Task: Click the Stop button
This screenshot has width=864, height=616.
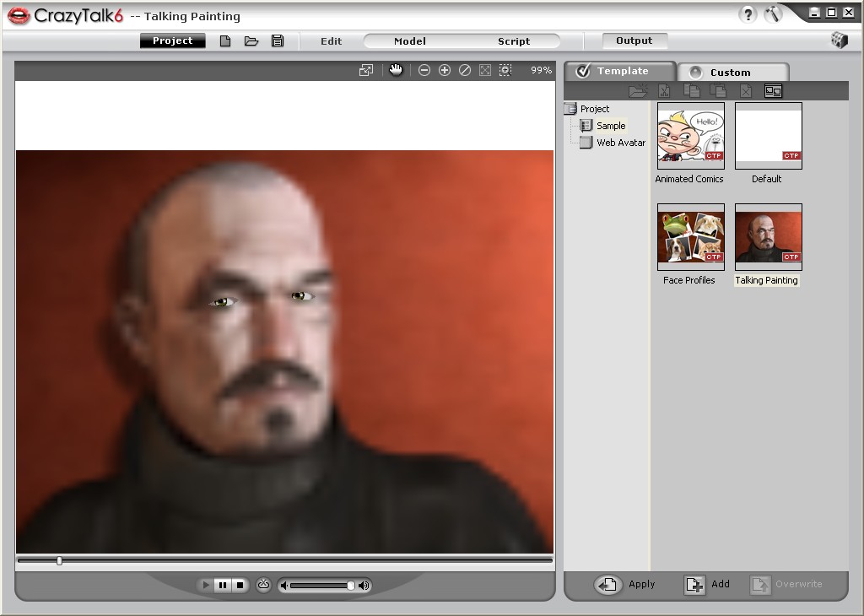Action: coord(240,585)
